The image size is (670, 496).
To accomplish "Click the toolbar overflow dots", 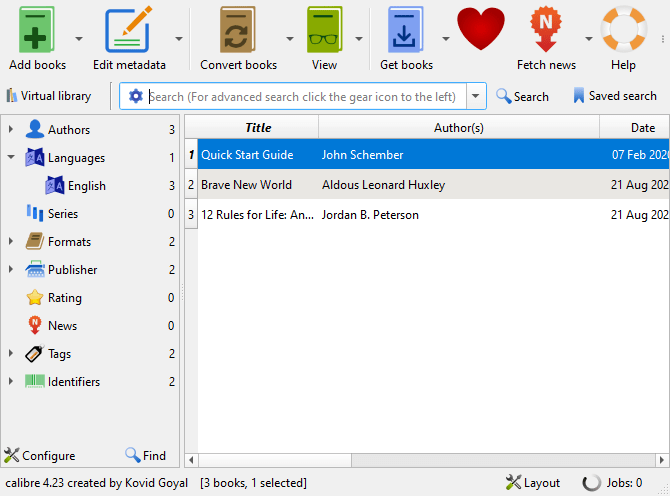I will click(x=663, y=39).
